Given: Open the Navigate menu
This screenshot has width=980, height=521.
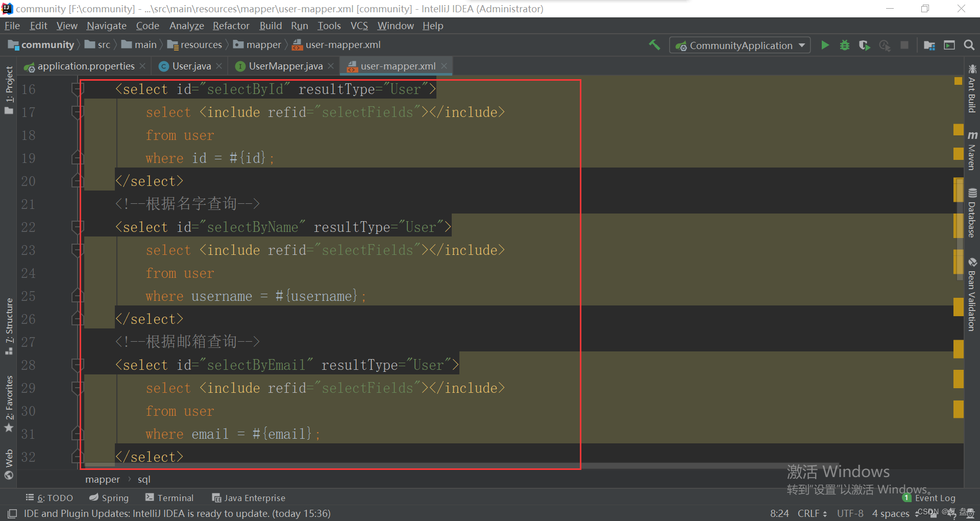Looking at the screenshot, I should [106, 26].
